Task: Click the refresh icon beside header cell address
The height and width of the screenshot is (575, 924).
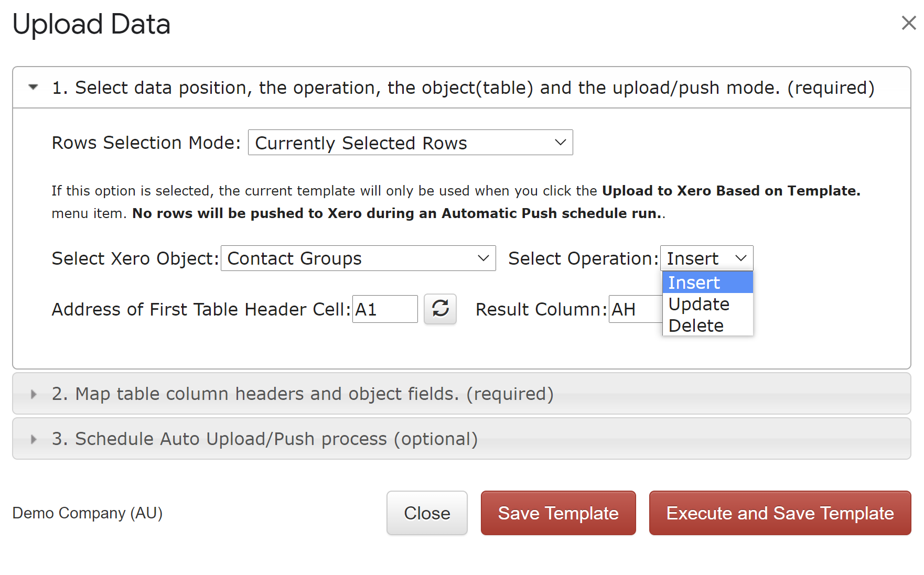Action: coord(440,309)
